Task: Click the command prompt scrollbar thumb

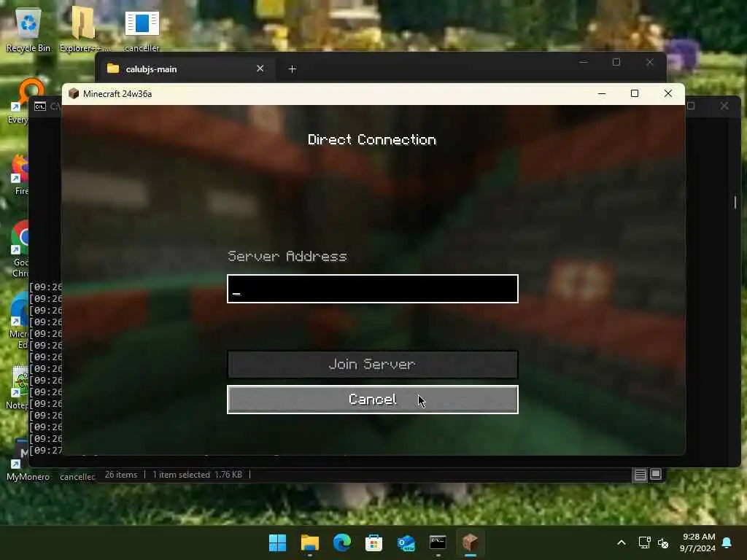Action: 735,202
